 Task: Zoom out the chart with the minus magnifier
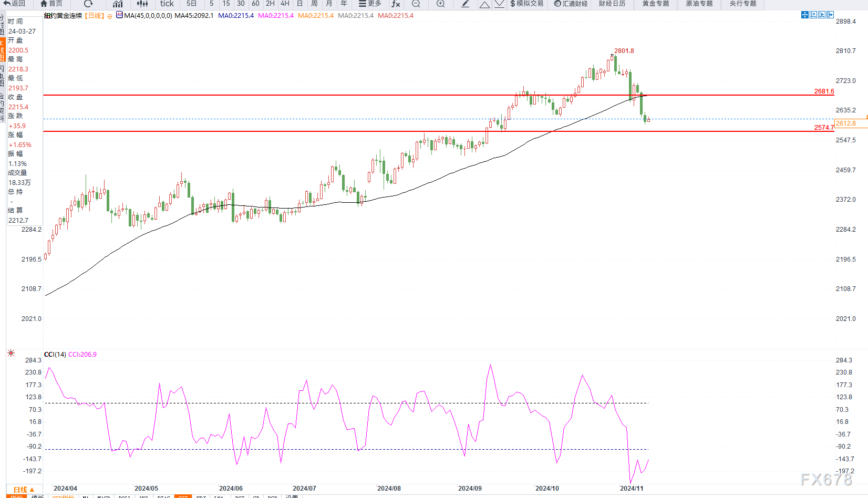coord(416,4)
